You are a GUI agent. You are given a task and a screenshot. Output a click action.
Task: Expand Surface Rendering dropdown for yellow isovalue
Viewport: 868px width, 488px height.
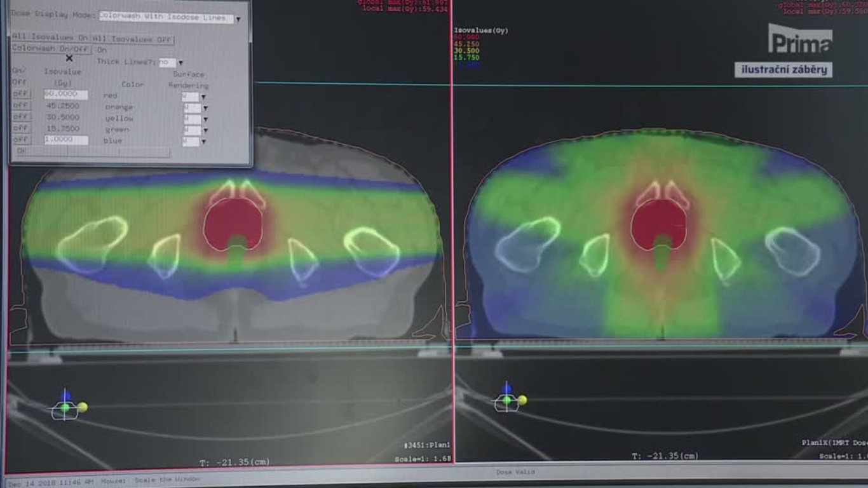coord(205,119)
